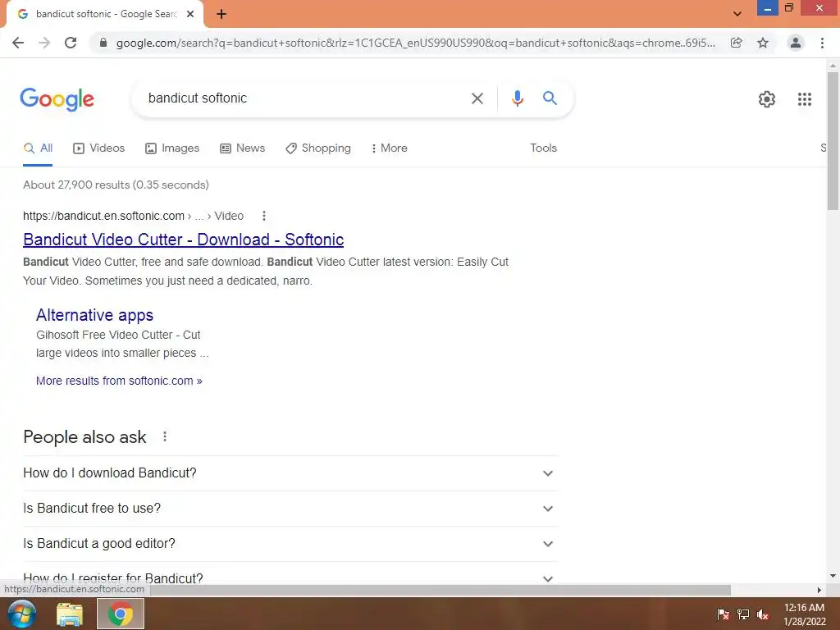
Task: Start voice search with microphone
Action: [517, 98]
